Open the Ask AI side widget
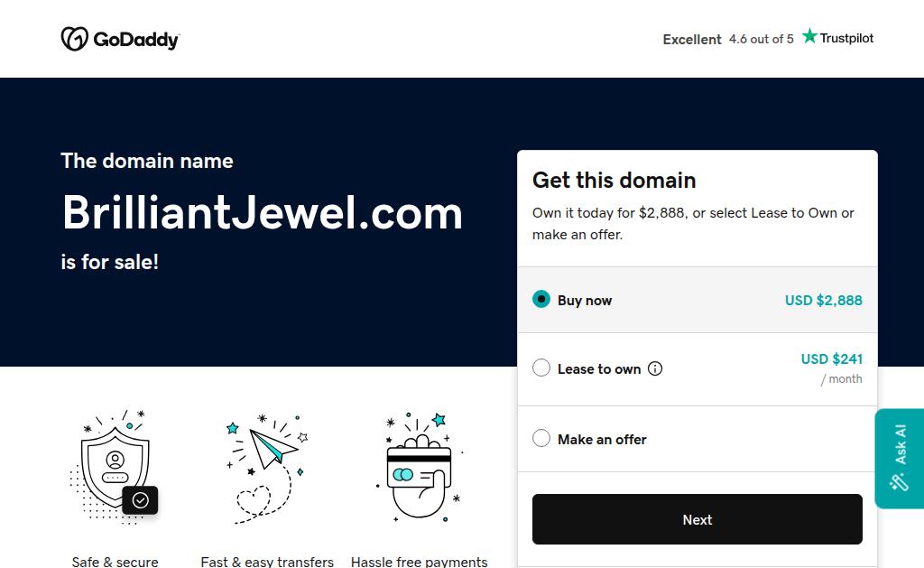924x568 pixels. tap(900, 458)
